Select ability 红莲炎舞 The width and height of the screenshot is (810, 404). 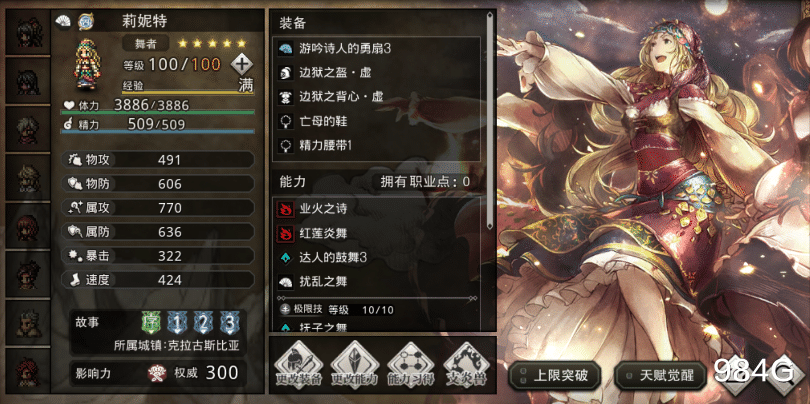(x=377, y=234)
